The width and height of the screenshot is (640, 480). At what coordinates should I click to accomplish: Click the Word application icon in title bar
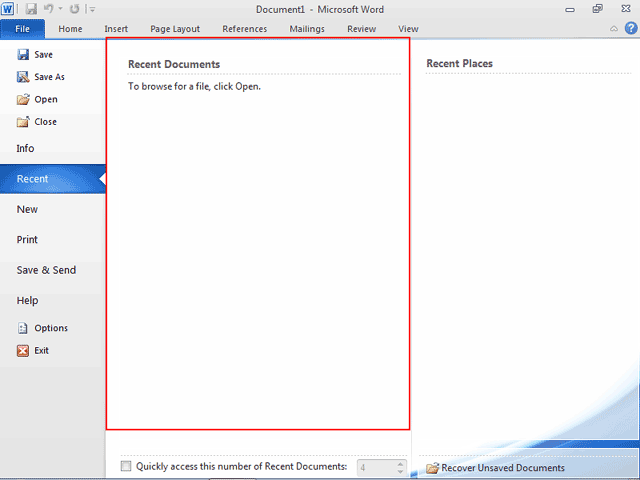(8, 9)
